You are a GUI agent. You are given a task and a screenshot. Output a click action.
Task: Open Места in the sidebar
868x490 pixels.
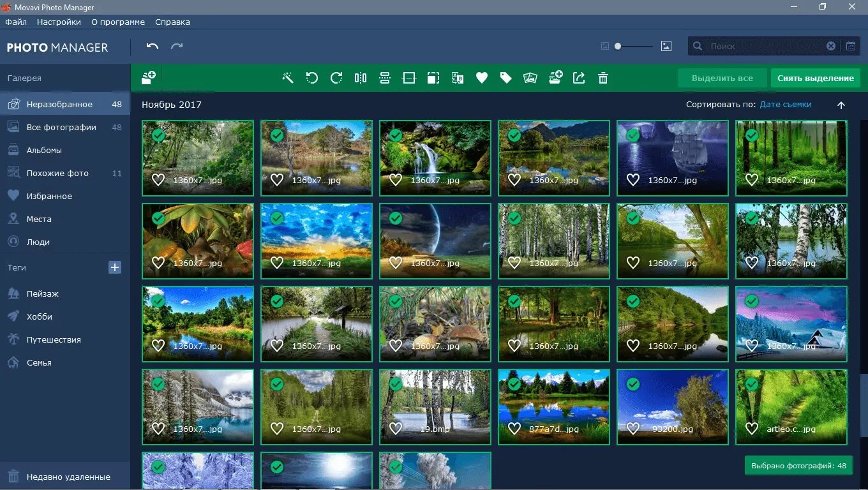pyautogui.click(x=65, y=219)
